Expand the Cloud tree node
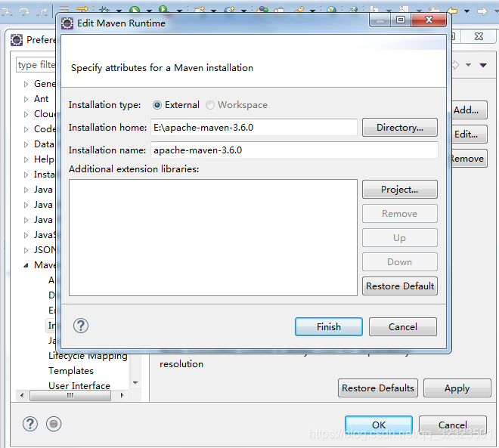This screenshot has width=499, height=448. point(26,115)
